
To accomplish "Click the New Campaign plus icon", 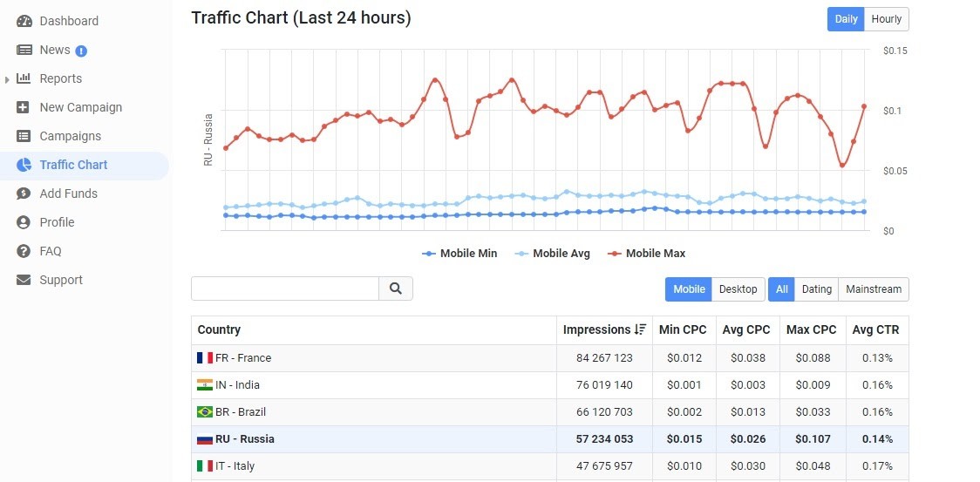I will tap(24, 107).
